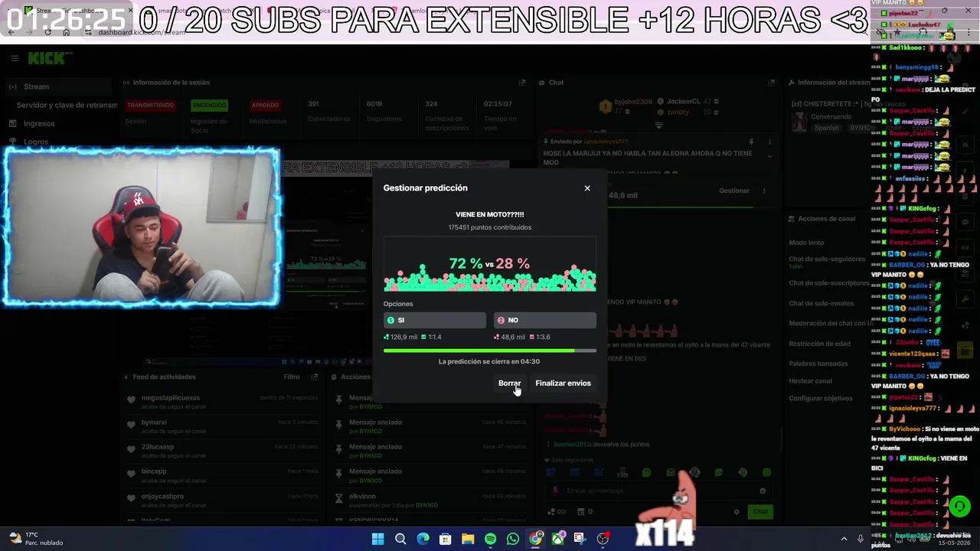980x551 pixels.
Task: Click Finalizar envíos button
Action: click(563, 383)
